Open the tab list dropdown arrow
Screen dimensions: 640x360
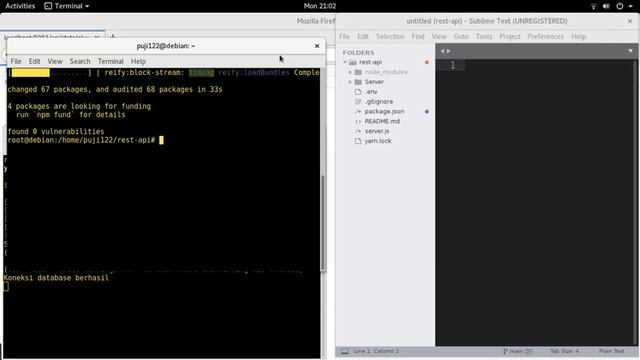(x=630, y=51)
